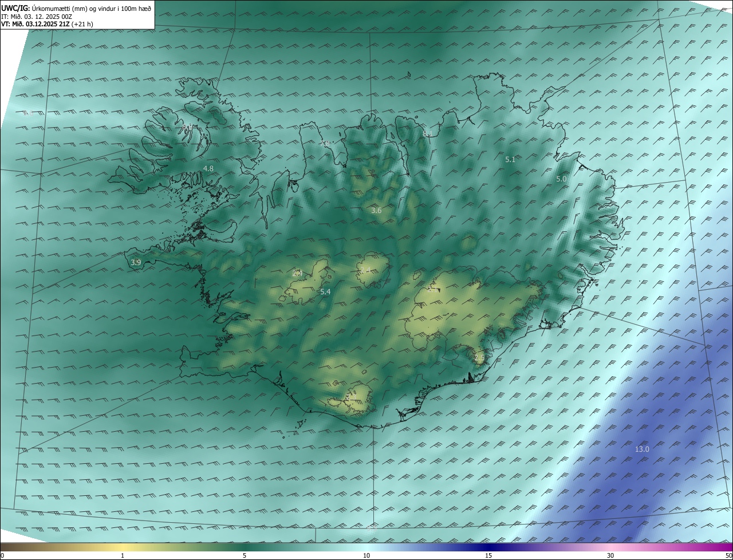
Task: Click the 3.9 value on the western peninsula tip
Action: pos(136,262)
